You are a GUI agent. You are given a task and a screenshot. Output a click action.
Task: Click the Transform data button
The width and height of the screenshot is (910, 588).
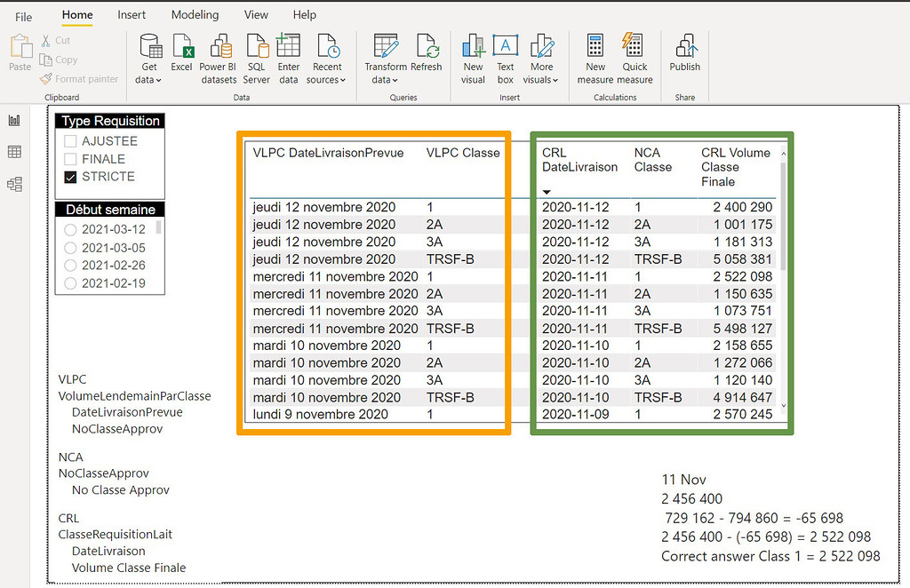click(386, 56)
